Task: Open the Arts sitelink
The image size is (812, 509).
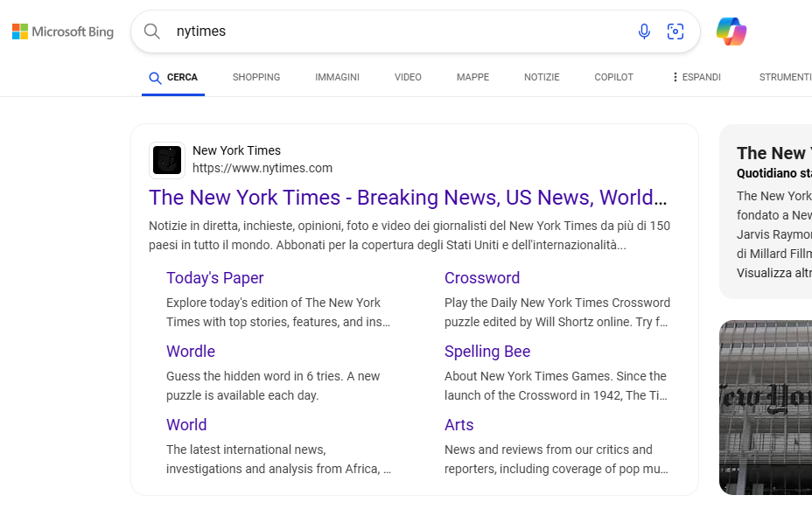Action: coord(458,425)
